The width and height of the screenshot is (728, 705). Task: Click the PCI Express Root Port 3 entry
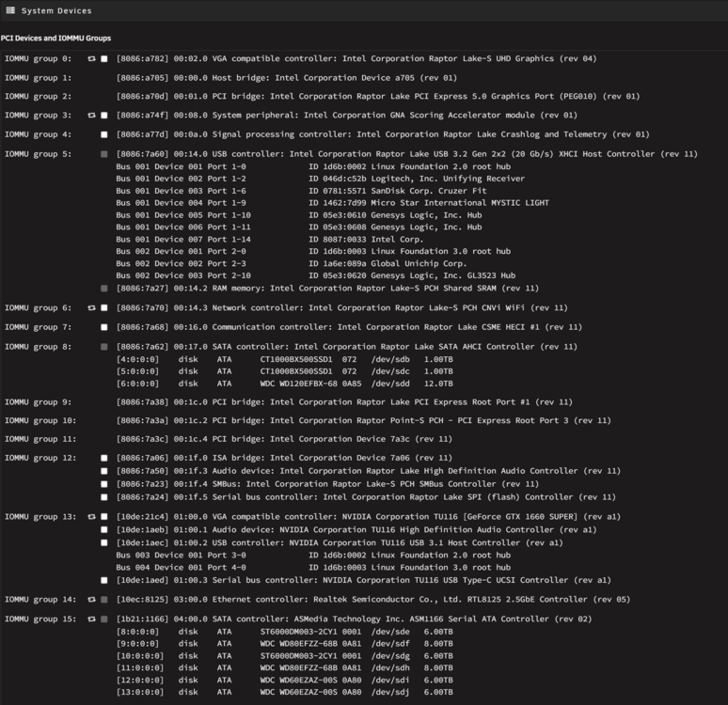coord(364,420)
